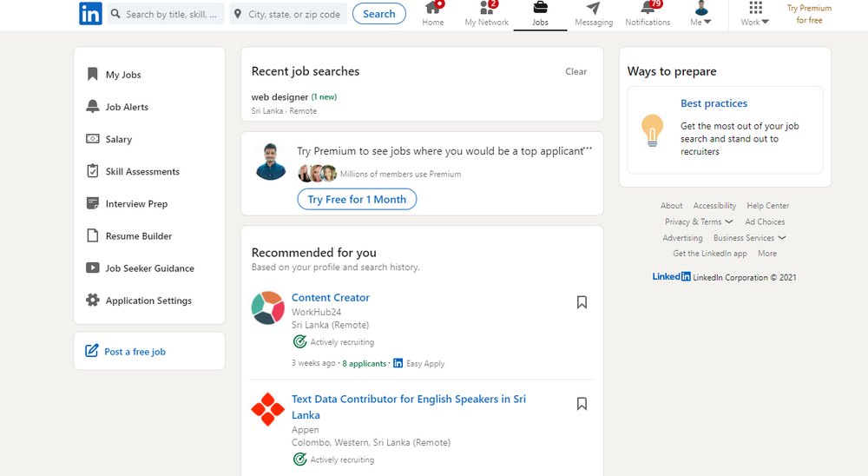
Task: Click the Resume Builder document icon
Action: [x=93, y=235]
